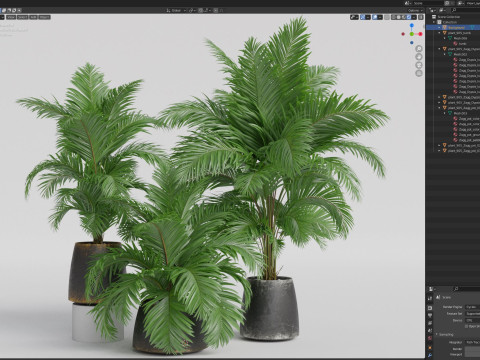This screenshot has height=360, width=480.
Task: Select the Scene Collection row
Action: [453, 17]
